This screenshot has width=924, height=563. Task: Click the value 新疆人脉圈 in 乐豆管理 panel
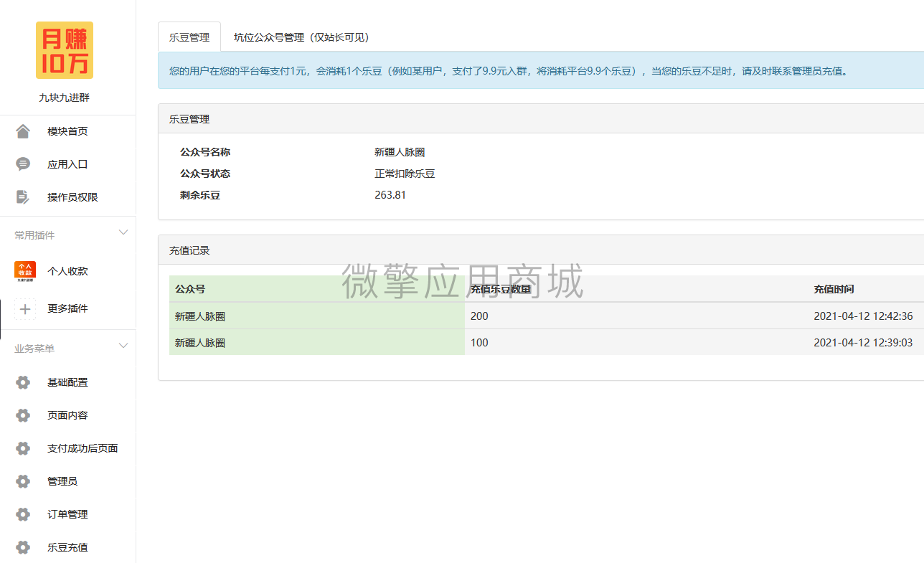(x=400, y=152)
